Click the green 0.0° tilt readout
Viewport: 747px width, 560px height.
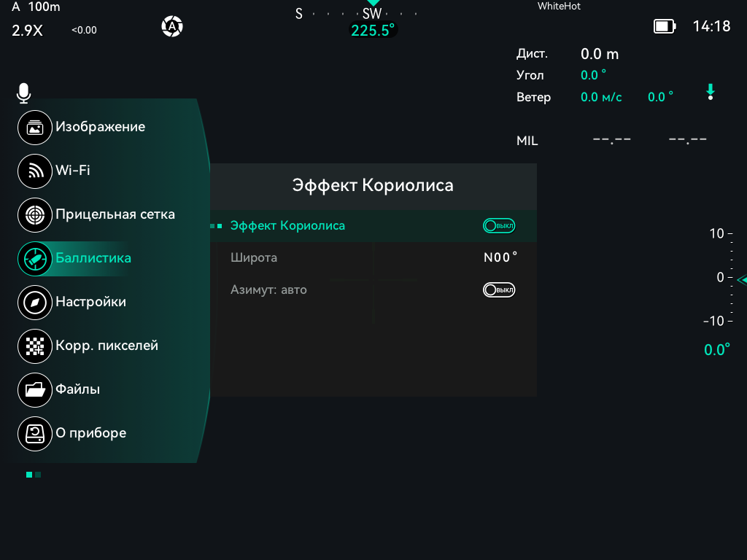(x=716, y=349)
